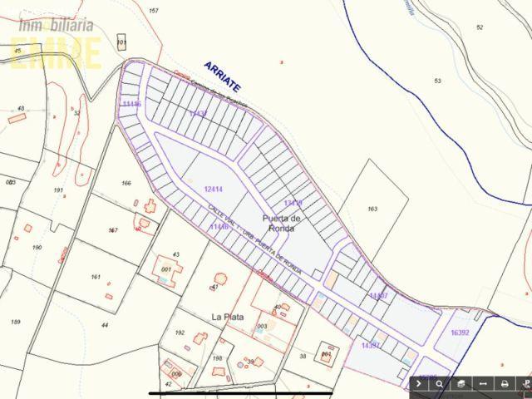Select block label 11446
532x399 pixels.
point(219,226)
